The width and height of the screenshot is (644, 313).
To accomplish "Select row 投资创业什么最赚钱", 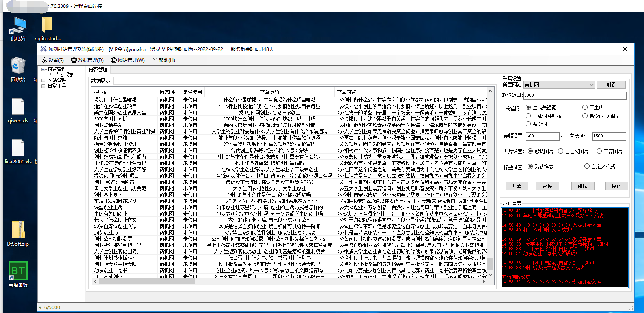I will point(290,100).
